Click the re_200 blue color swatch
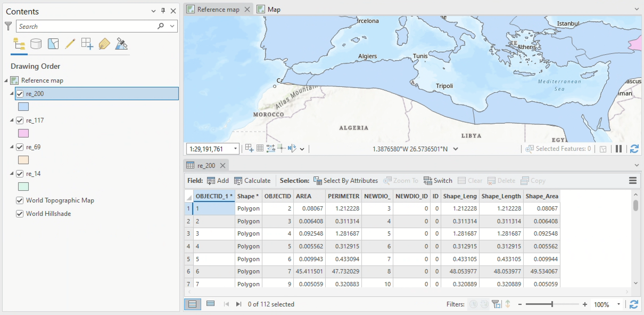 coord(23,107)
